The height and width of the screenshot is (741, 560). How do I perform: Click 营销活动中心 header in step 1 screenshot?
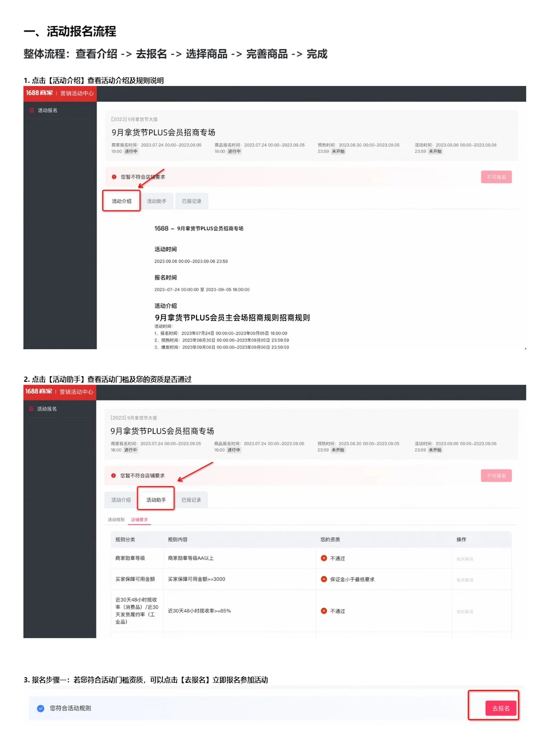(77, 93)
